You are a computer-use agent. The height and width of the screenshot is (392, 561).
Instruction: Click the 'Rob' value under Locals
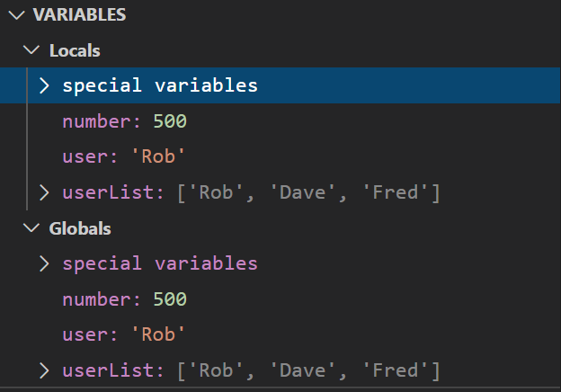pyautogui.click(x=158, y=156)
